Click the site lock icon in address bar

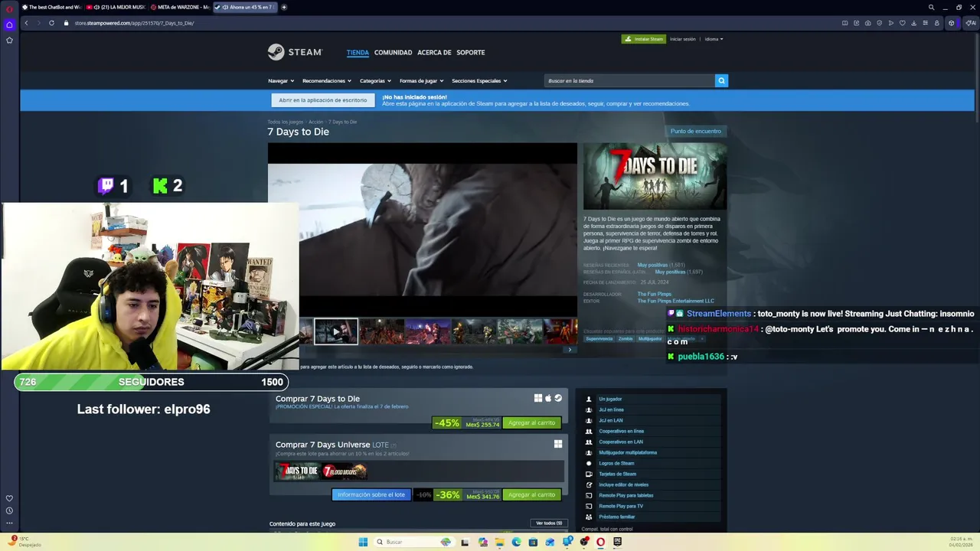tap(67, 23)
